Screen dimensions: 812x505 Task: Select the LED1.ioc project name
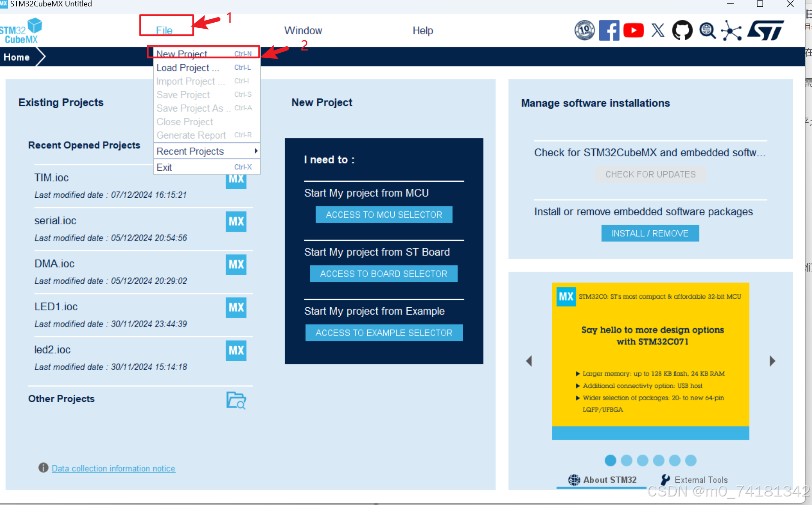coord(56,306)
